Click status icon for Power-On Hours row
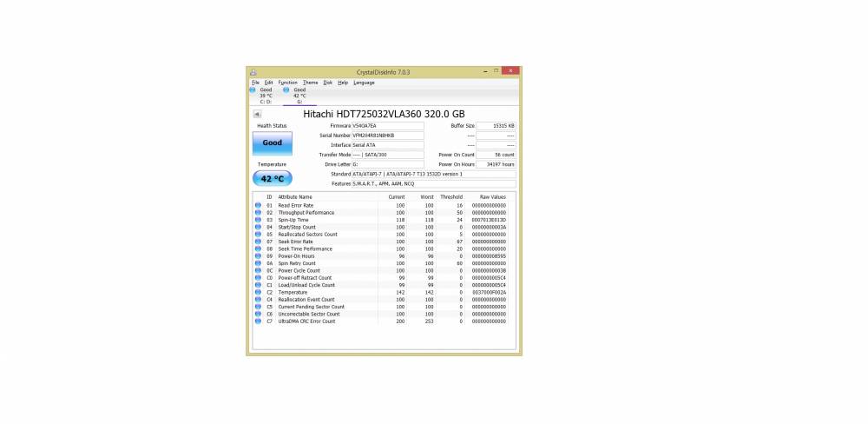Viewport: 868px width, 424px height. [258, 256]
